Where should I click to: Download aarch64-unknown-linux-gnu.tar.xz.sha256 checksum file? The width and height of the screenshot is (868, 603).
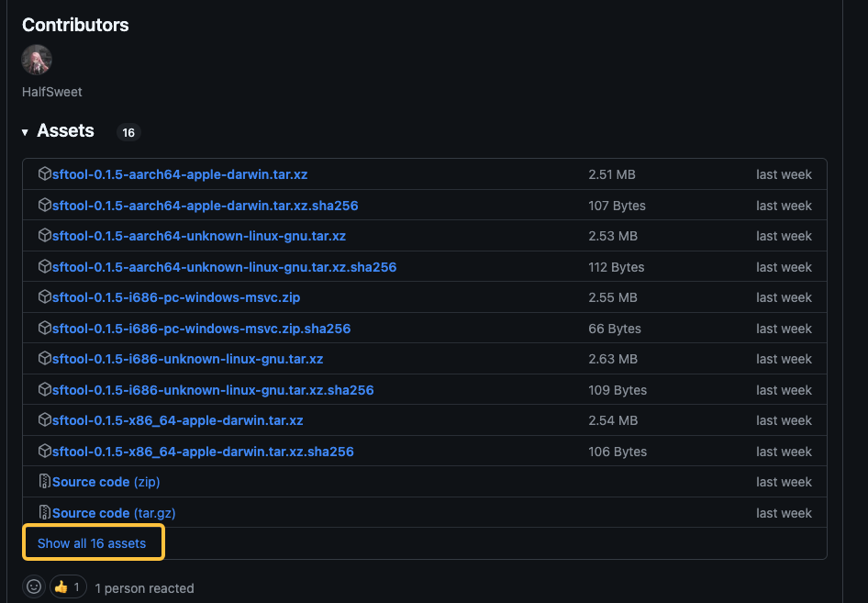tap(224, 267)
